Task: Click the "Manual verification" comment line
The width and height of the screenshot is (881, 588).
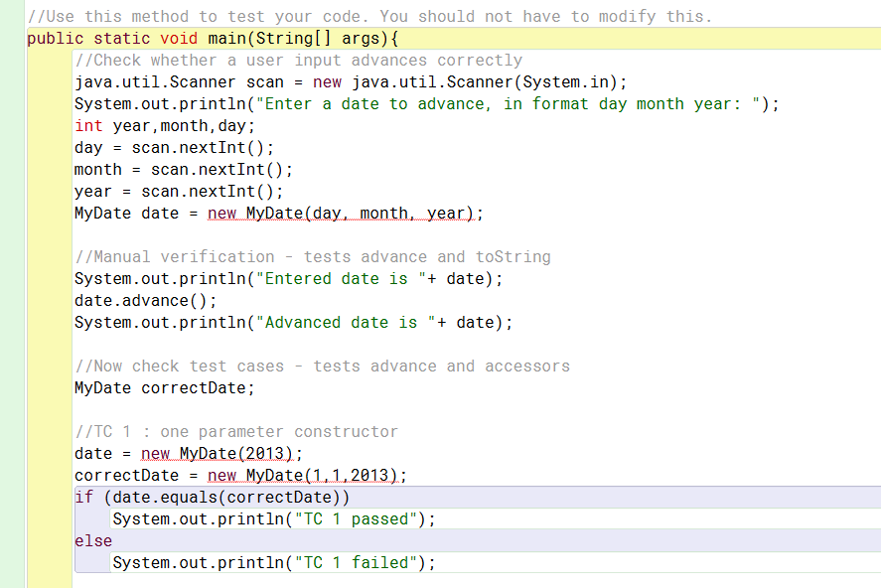Action: (312, 257)
